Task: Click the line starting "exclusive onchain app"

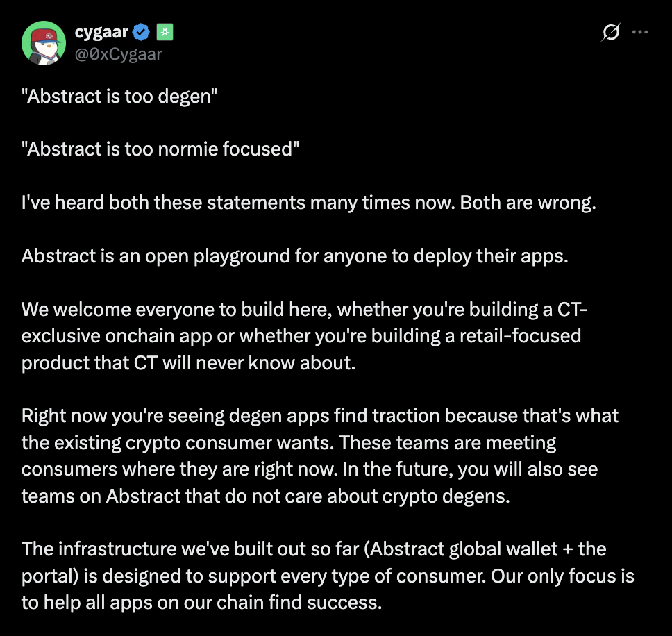Action: coord(301,336)
